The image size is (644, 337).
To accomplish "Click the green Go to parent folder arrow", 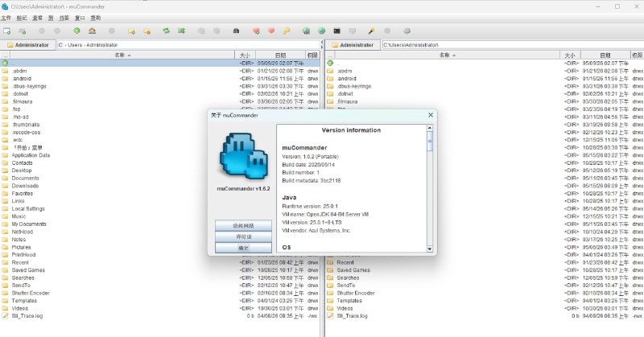I will click(76, 31).
